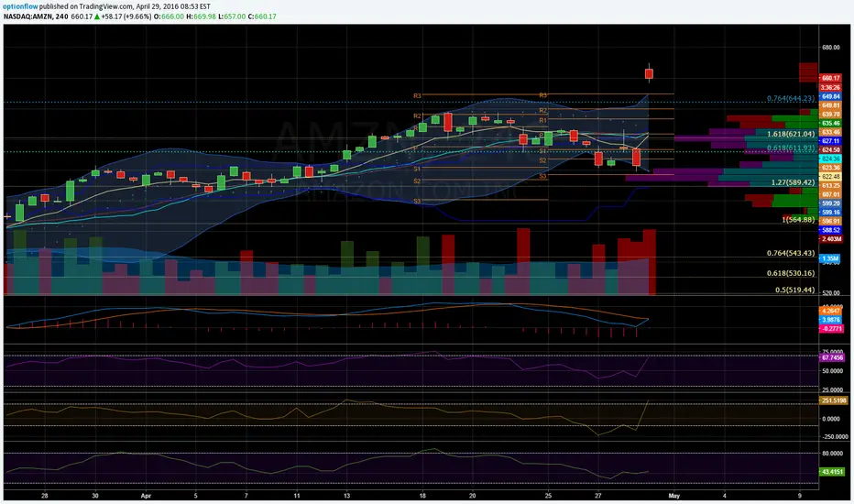Click the close value C:660.17 in header
Viewport: 854px width, 504px height.
click(x=262, y=16)
